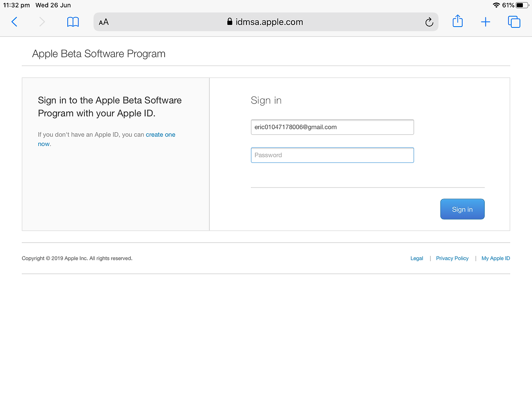Reload the page with the refresh icon
532x399 pixels.
pyautogui.click(x=429, y=22)
